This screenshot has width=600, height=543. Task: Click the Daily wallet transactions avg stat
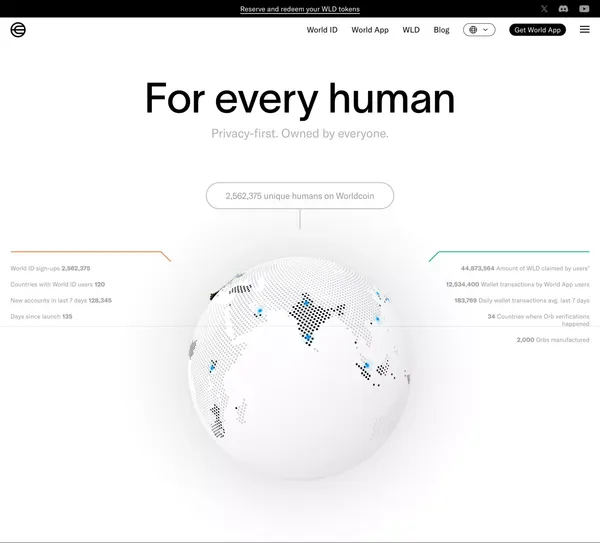pyautogui.click(x=522, y=300)
